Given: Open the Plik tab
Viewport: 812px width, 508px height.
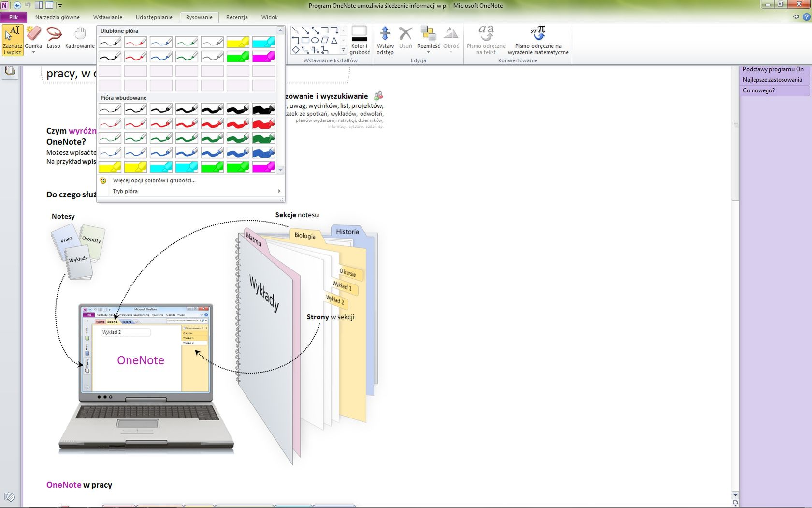Looking at the screenshot, I should point(14,17).
